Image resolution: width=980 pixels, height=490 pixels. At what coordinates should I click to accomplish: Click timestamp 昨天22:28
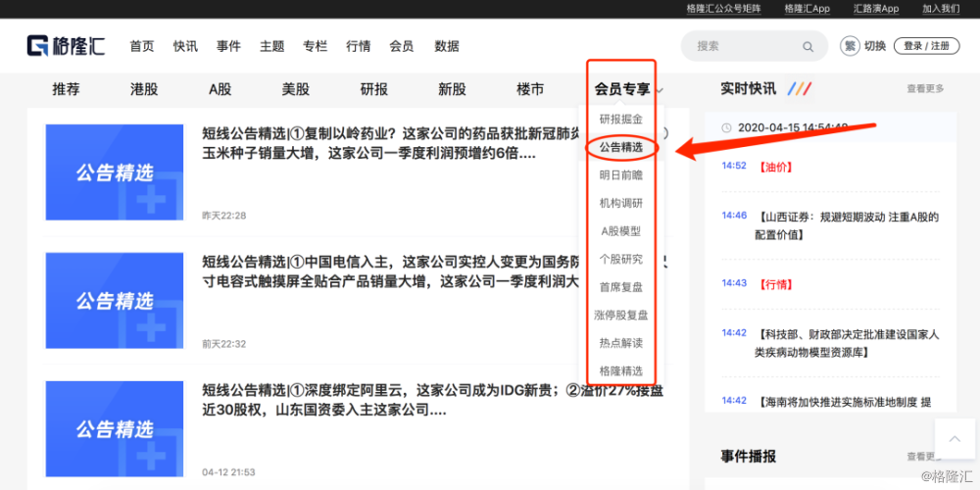tap(223, 216)
